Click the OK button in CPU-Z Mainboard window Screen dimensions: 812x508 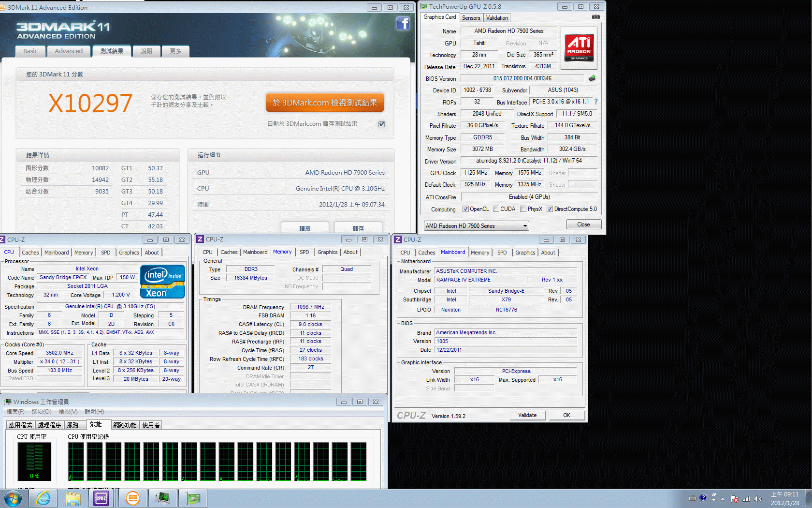coord(566,415)
